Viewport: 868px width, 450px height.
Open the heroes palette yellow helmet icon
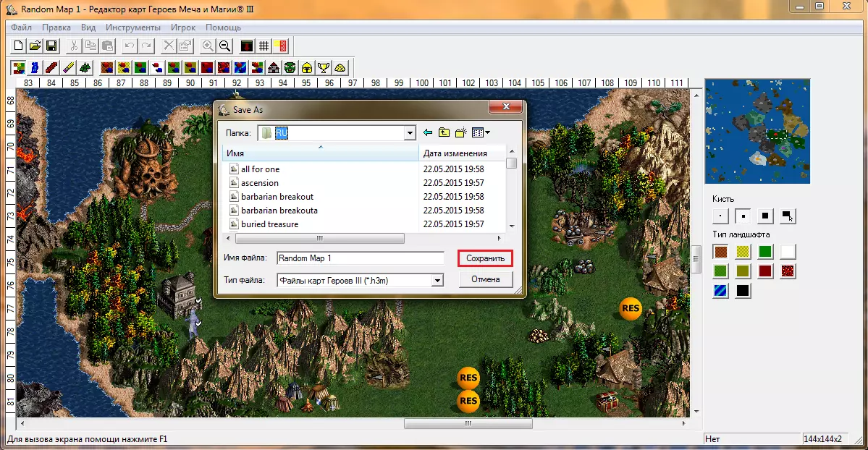click(307, 68)
